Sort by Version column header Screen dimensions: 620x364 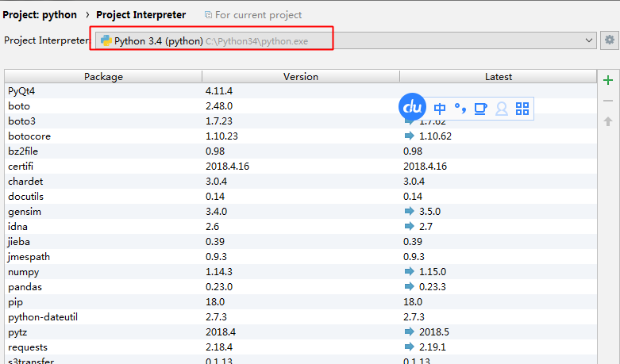(x=301, y=77)
